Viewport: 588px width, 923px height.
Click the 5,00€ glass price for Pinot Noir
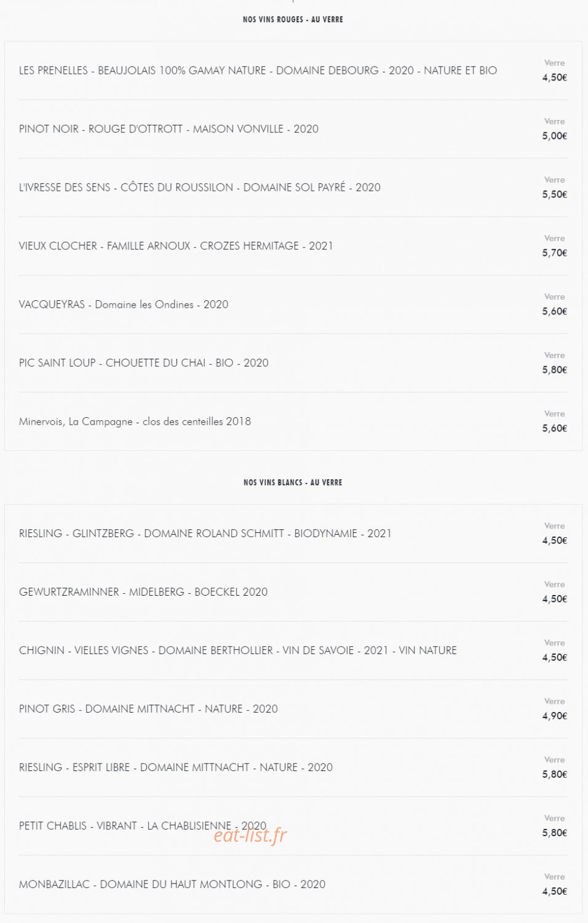click(x=554, y=135)
